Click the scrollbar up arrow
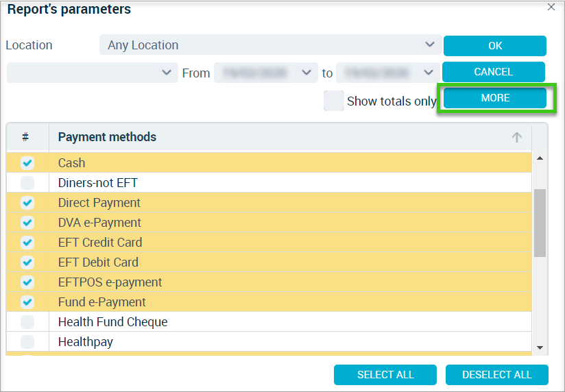This screenshot has height=392, width=565. (540, 158)
